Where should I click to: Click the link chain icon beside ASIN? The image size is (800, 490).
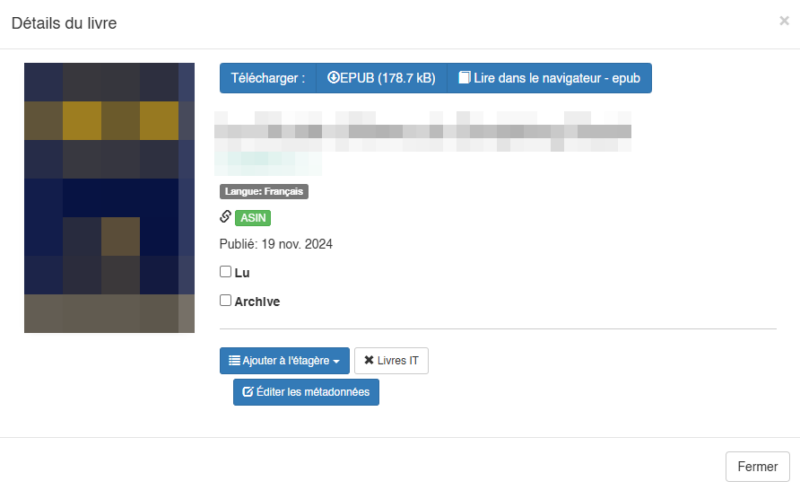tap(226, 217)
